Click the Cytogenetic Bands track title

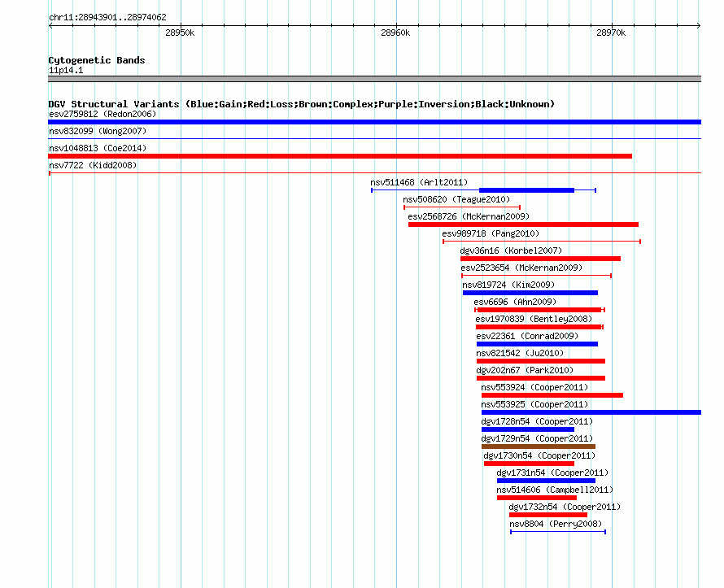(x=97, y=60)
